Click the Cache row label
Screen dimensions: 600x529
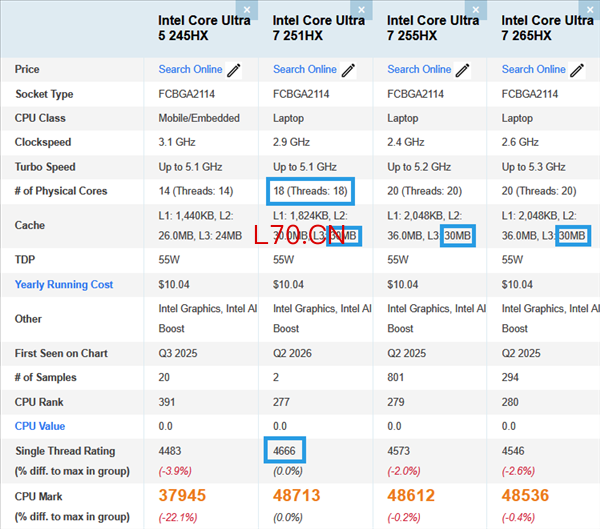coord(30,225)
